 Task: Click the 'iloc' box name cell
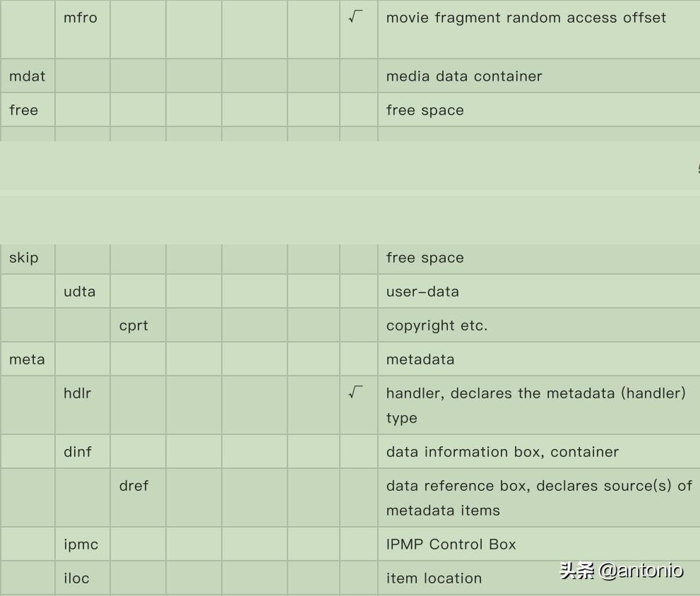point(76,578)
